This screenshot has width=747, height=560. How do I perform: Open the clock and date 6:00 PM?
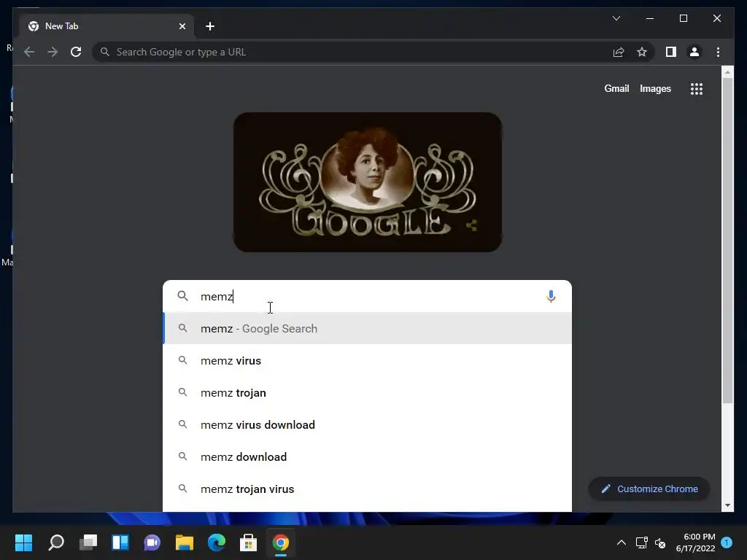click(x=695, y=542)
